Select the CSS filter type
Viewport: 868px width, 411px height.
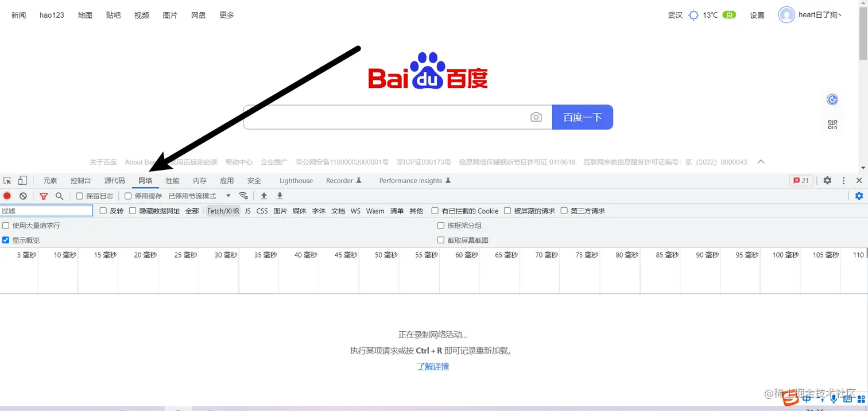(262, 211)
